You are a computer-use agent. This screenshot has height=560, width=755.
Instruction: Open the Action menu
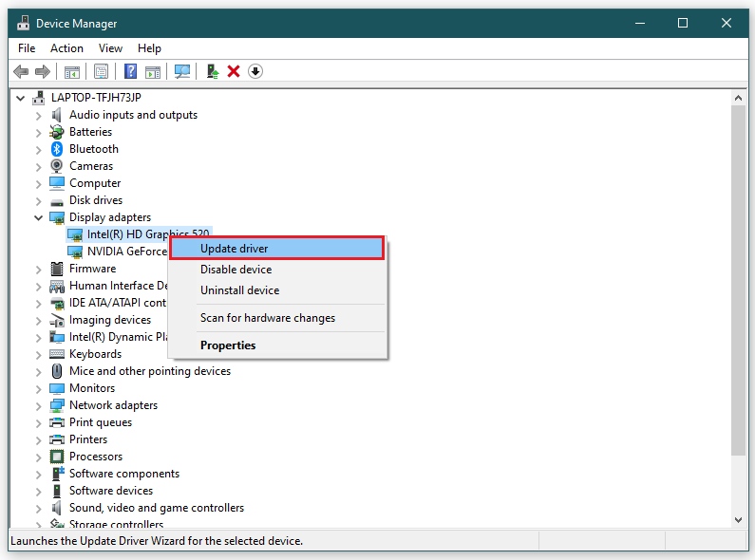[x=66, y=48]
